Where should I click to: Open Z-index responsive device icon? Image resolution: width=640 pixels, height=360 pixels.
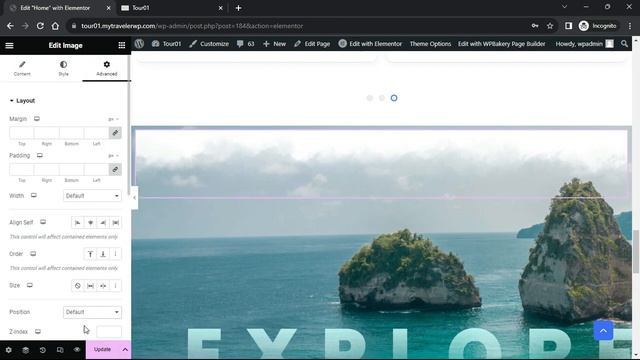[38, 331]
